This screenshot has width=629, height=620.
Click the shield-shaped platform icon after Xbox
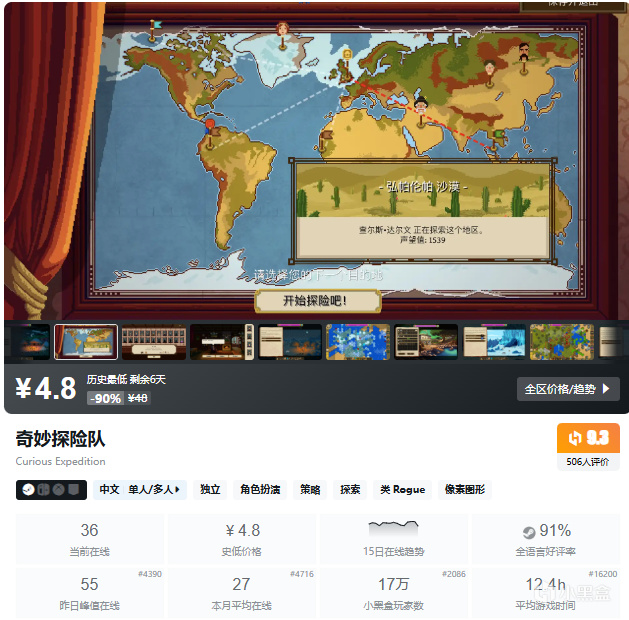(x=73, y=490)
